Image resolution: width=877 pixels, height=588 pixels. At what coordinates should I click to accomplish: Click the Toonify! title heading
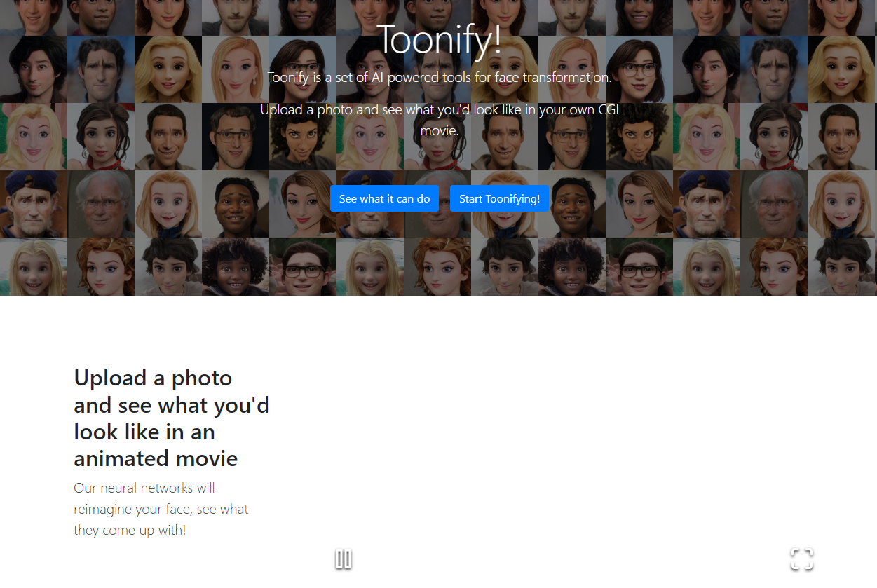[x=439, y=39]
